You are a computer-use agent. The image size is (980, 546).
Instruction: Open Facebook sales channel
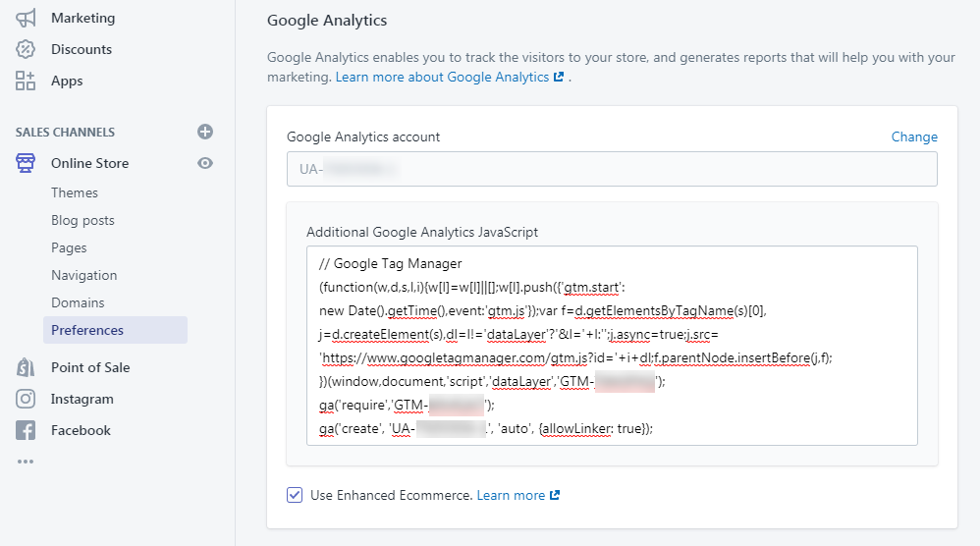point(81,430)
